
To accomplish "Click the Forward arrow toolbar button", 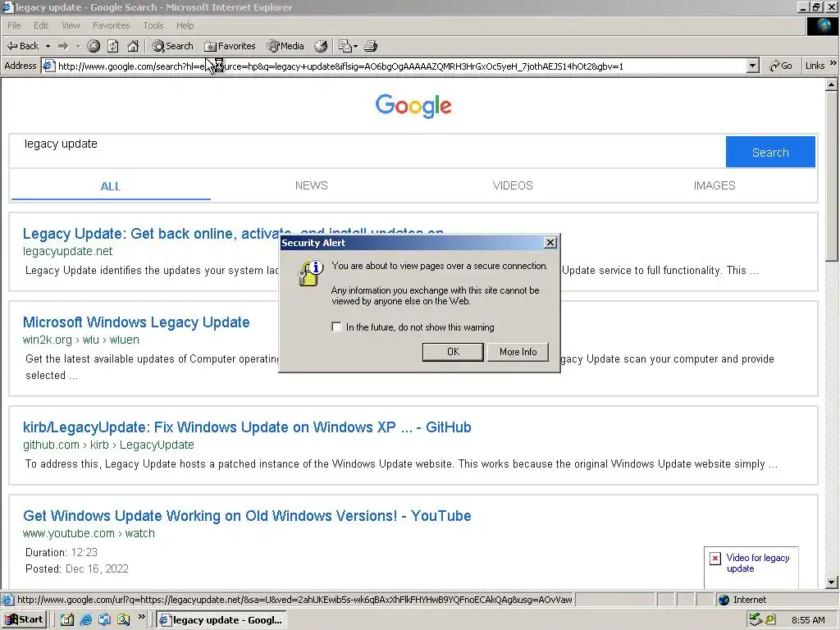I will pos(63,46).
